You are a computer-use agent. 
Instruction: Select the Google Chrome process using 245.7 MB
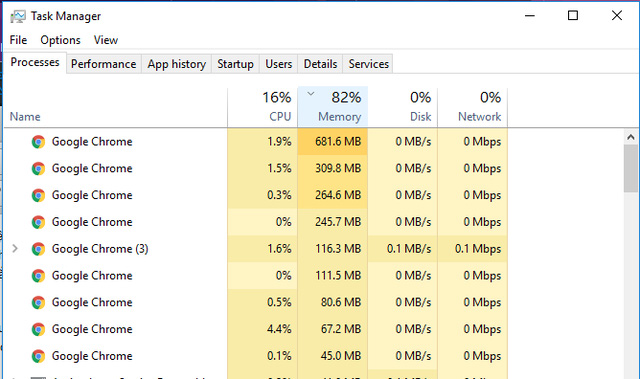click(x=256, y=222)
